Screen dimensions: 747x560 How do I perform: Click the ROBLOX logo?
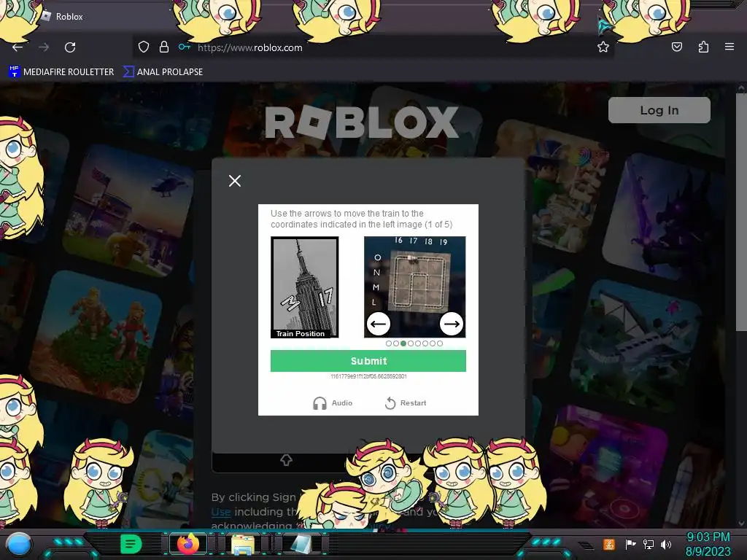(x=362, y=122)
